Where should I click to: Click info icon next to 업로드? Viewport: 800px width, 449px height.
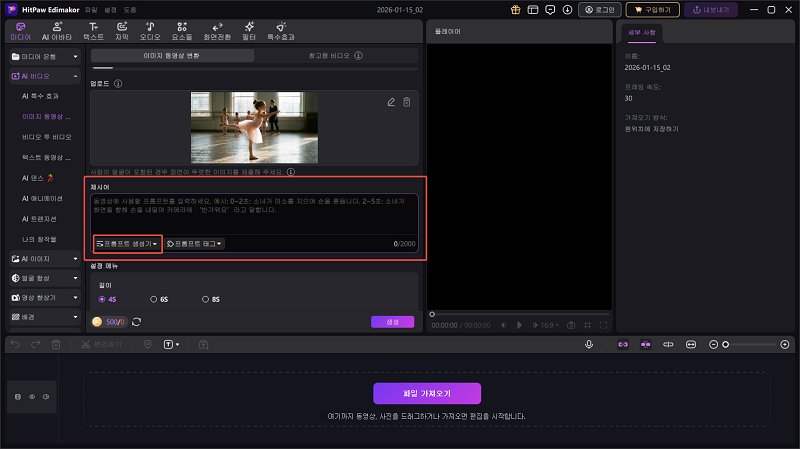[x=118, y=84]
